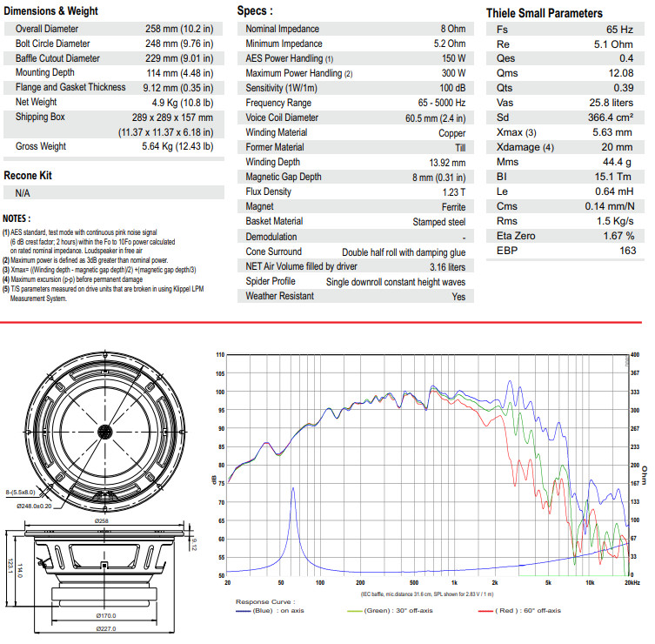Screen dimensions: 655x644
Task: Click the Qms value 12.08
Action: click(x=621, y=73)
